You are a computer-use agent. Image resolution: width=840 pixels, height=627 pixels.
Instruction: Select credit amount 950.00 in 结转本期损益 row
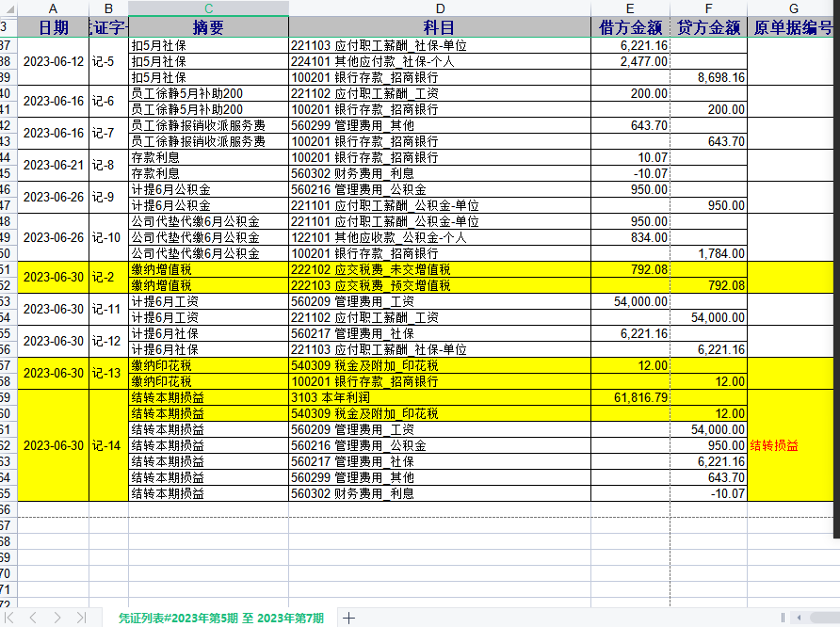coord(708,445)
